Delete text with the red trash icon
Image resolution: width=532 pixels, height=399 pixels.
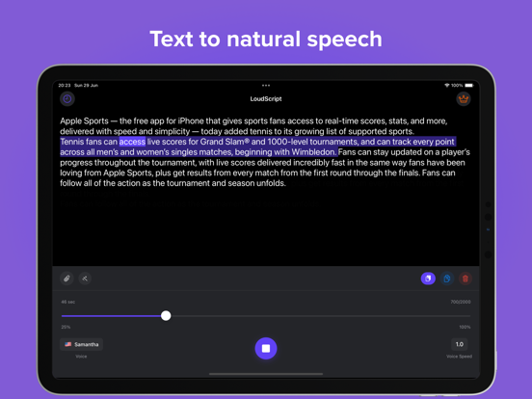465,279
